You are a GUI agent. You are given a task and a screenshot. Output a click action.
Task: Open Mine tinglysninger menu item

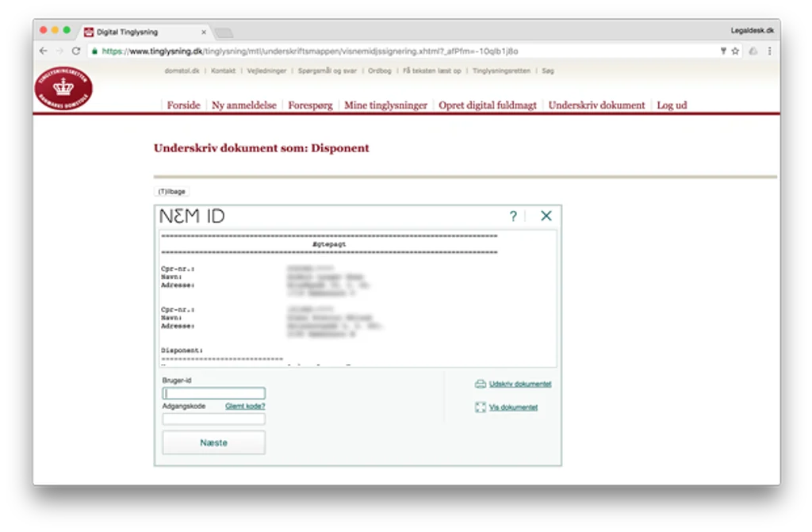tap(385, 105)
